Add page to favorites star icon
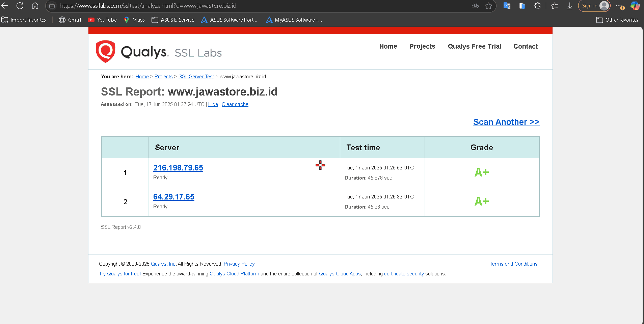644x324 pixels. [x=488, y=6]
